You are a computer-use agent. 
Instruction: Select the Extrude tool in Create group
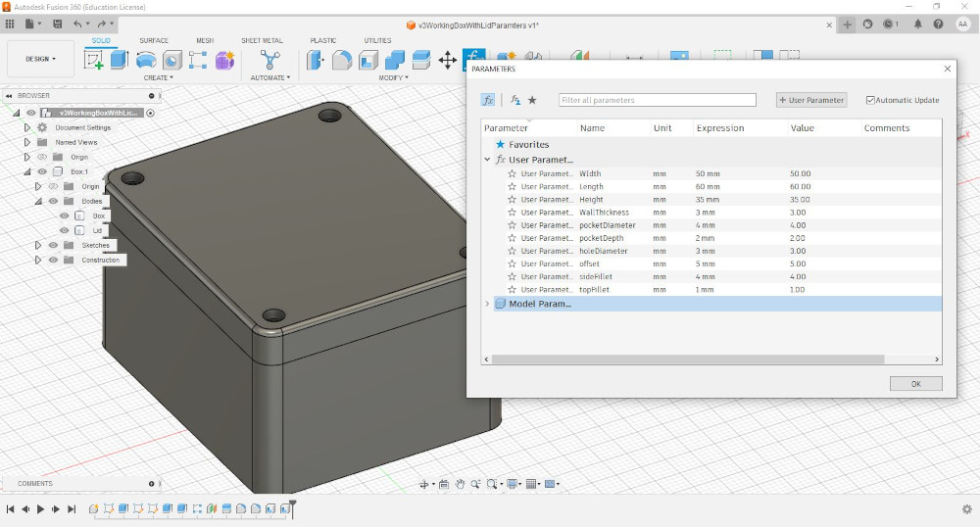(120, 60)
